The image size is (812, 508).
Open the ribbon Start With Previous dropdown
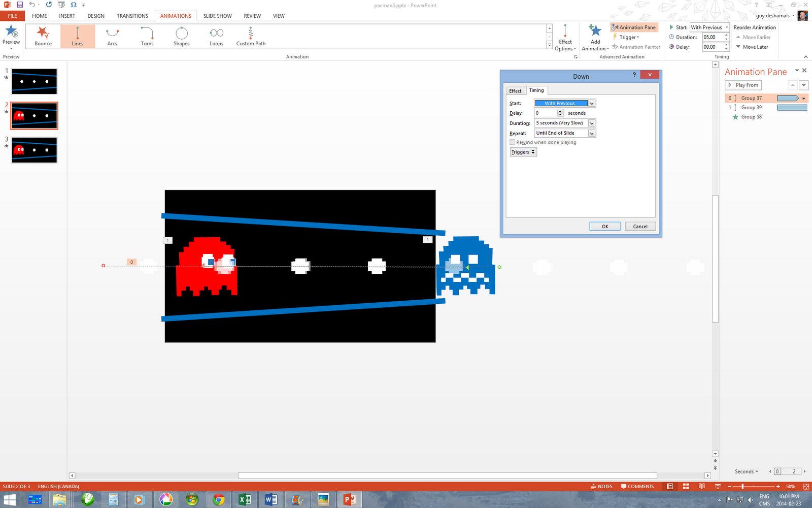727,27
